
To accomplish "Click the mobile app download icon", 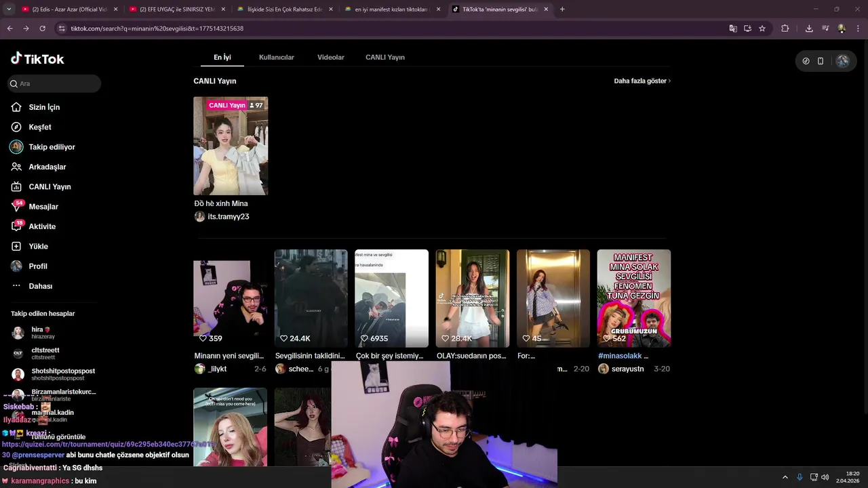I will (821, 61).
